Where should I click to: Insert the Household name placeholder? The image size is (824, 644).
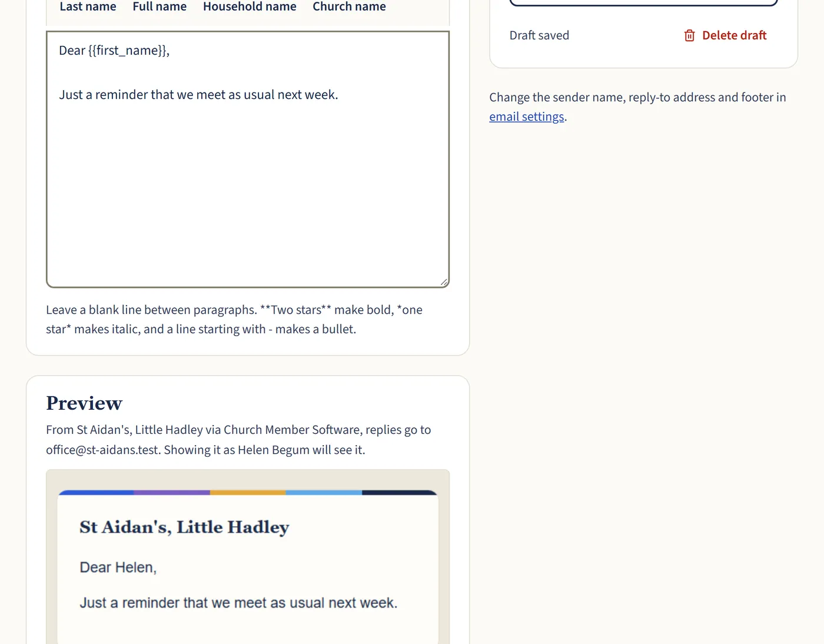tap(250, 6)
